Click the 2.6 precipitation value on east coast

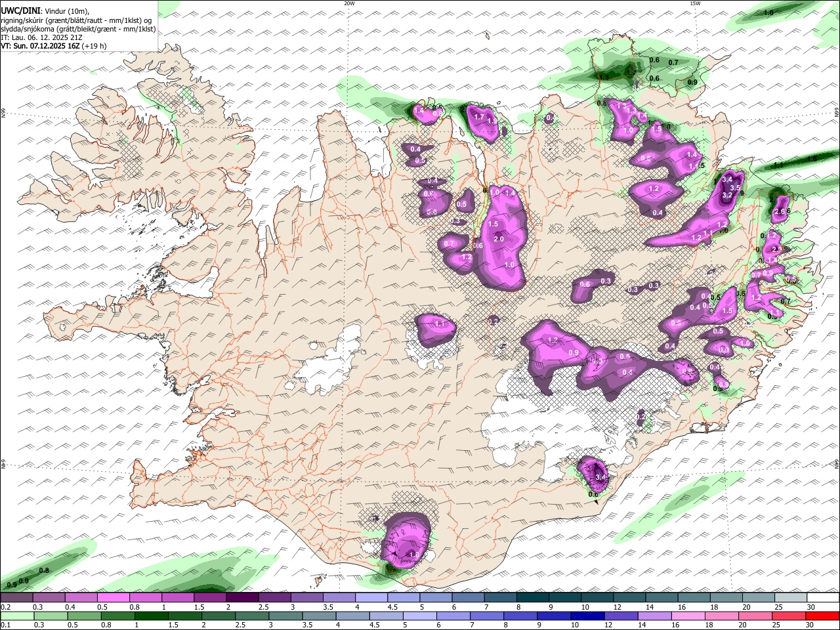coord(780,211)
